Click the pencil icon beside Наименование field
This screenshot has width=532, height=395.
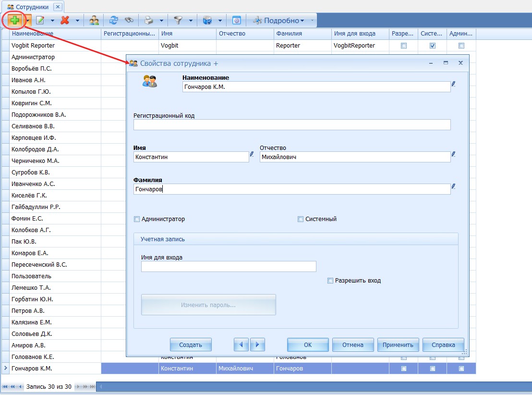click(x=454, y=84)
